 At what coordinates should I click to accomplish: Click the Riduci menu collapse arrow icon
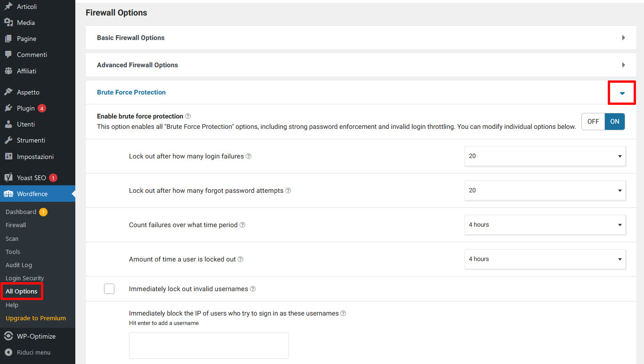point(8,352)
